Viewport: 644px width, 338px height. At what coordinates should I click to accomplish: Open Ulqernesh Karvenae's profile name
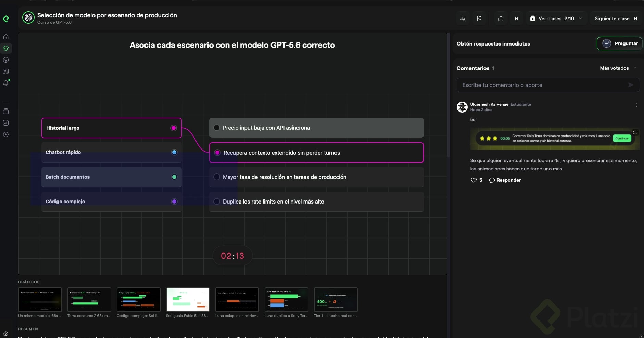coord(489,104)
